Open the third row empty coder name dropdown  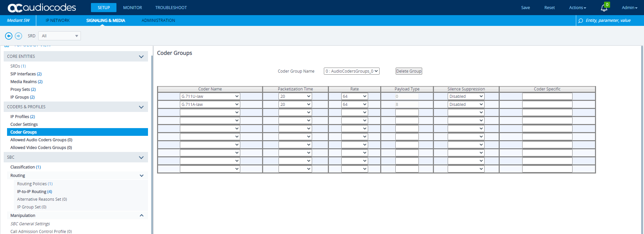click(210, 113)
